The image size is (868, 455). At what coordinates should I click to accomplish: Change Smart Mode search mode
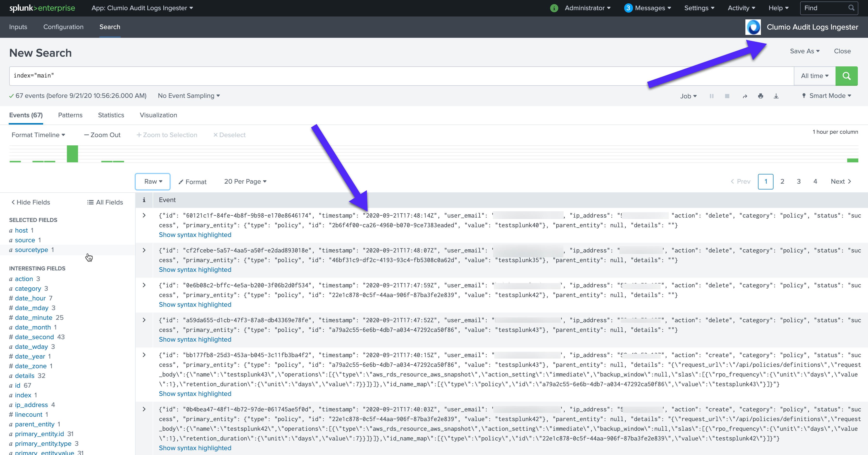[827, 96]
